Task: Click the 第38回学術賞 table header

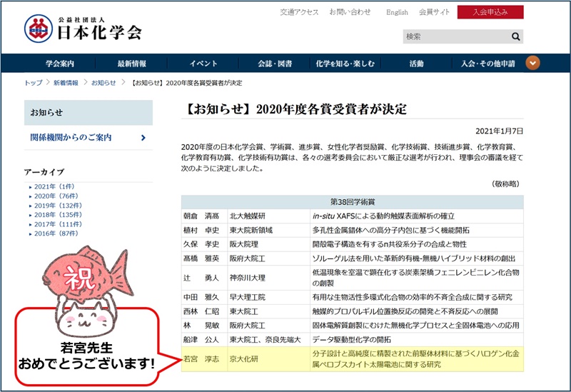Action: (353, 202)
